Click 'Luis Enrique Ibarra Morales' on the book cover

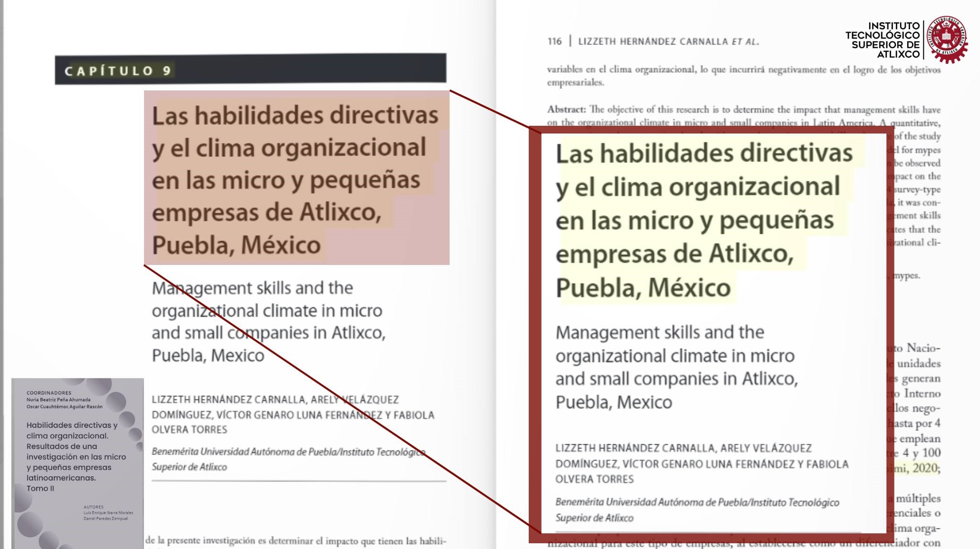coord(108,513)
